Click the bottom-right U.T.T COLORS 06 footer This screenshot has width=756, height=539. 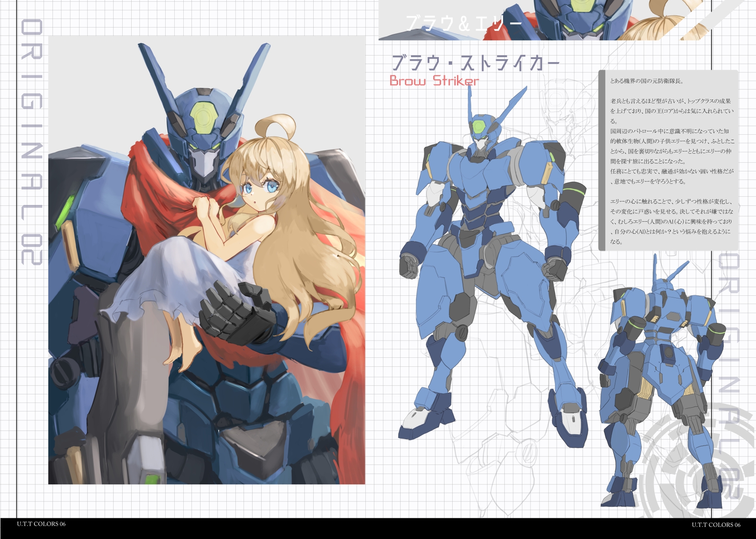point(716,524)
